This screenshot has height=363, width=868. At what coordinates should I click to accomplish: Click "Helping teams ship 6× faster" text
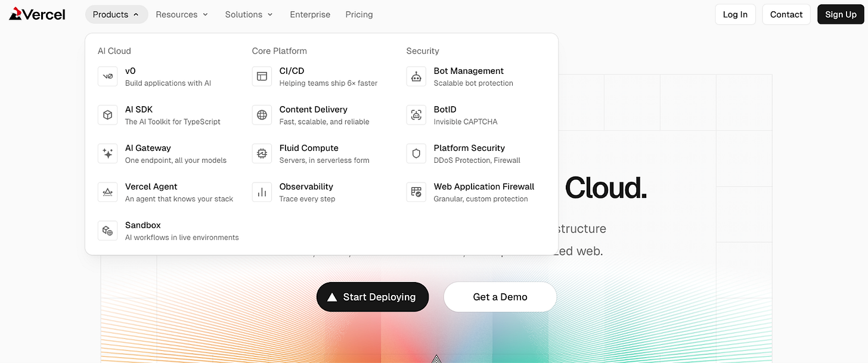[x=328, y=83]
